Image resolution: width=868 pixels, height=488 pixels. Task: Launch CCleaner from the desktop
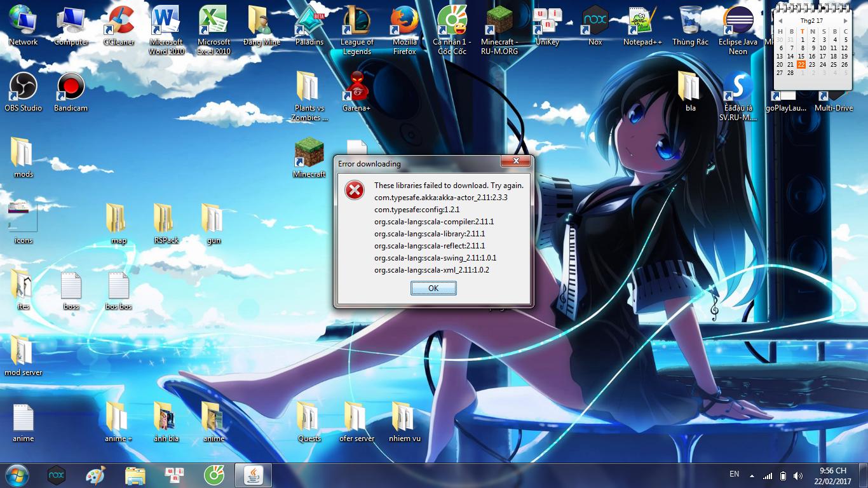tap(119, 26)
